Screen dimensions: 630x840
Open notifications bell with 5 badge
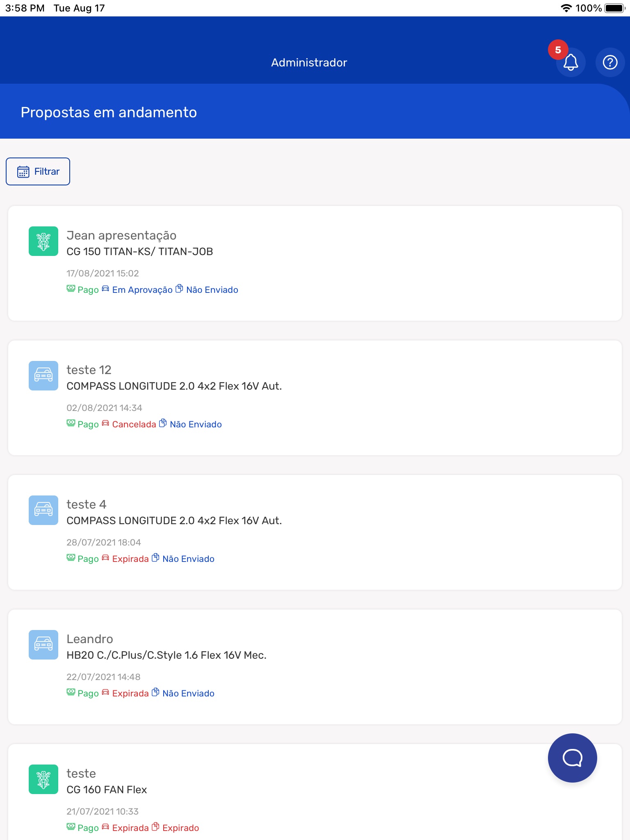pos(570,62)
